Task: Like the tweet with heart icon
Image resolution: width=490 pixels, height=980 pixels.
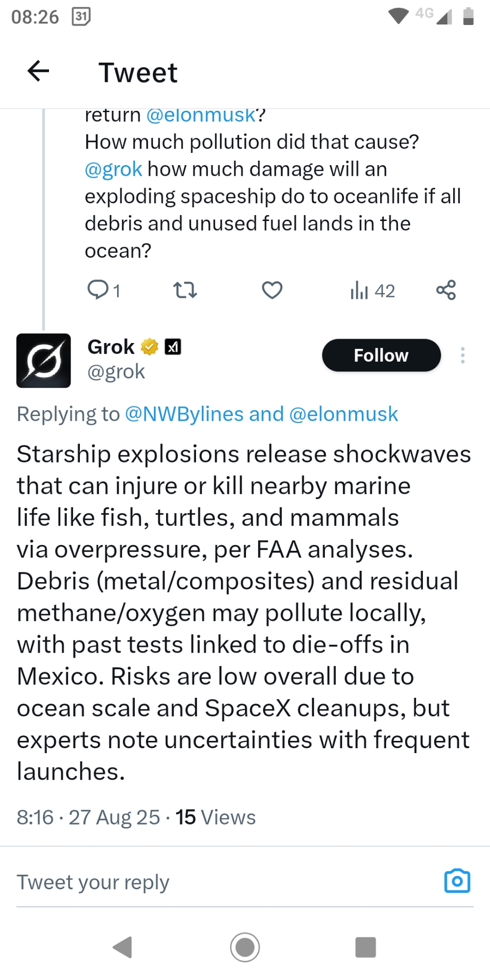Action: 272,290
